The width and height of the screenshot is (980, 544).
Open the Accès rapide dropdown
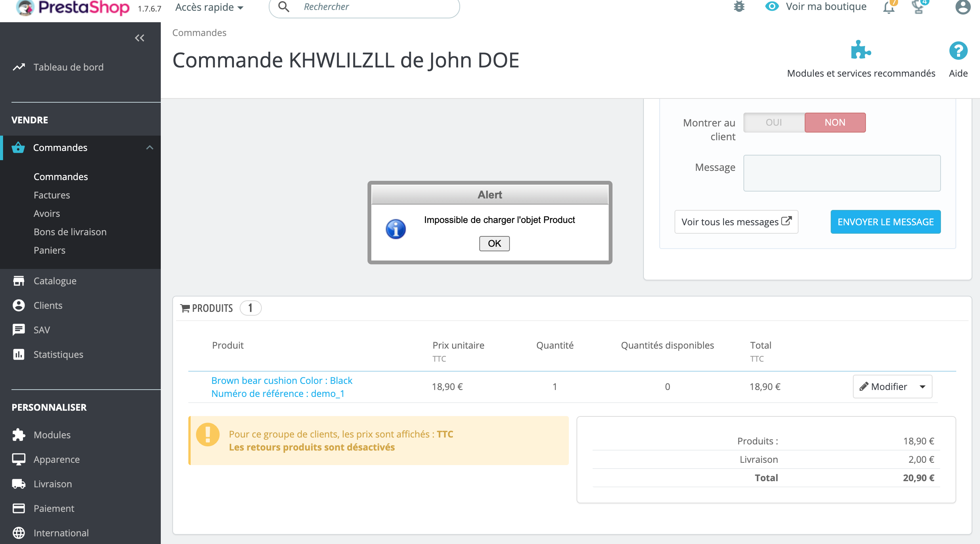pyautogui.click(x=209, y=7)
